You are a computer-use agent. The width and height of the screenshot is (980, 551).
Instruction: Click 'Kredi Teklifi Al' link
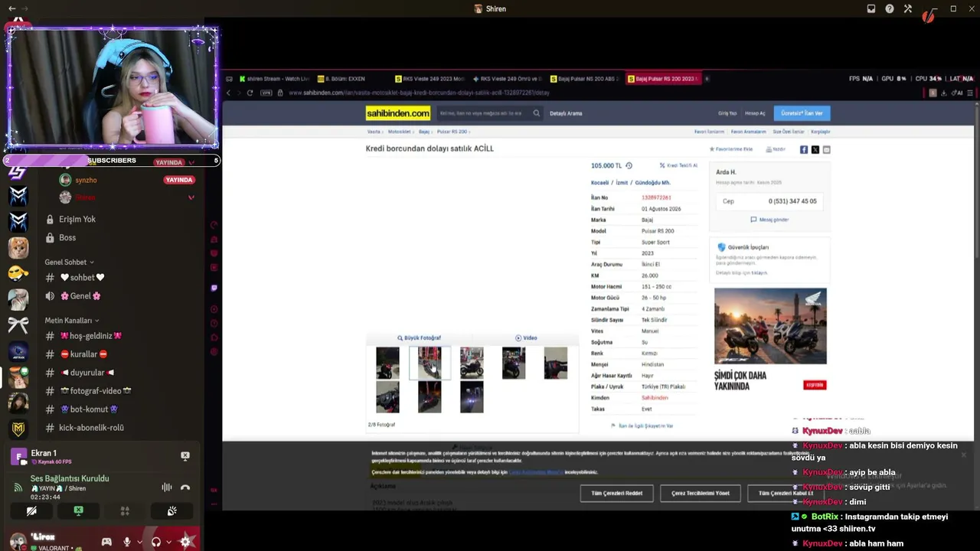678,165
